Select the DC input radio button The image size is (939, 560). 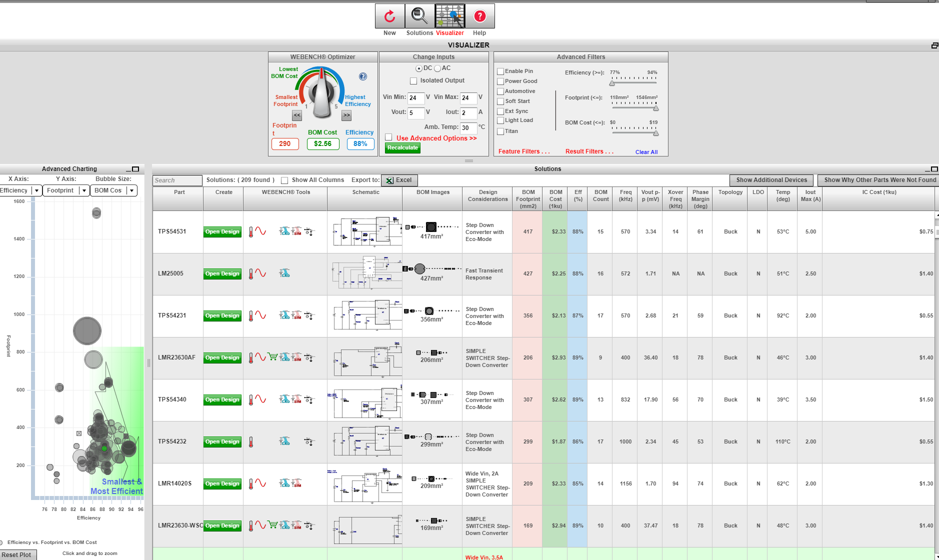coord(419,68)
